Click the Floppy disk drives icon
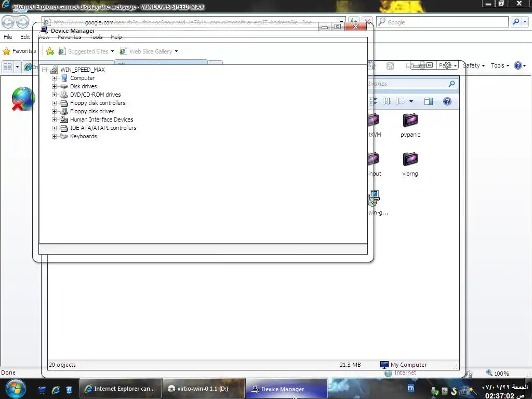532x399 pixels. point(64,111)
